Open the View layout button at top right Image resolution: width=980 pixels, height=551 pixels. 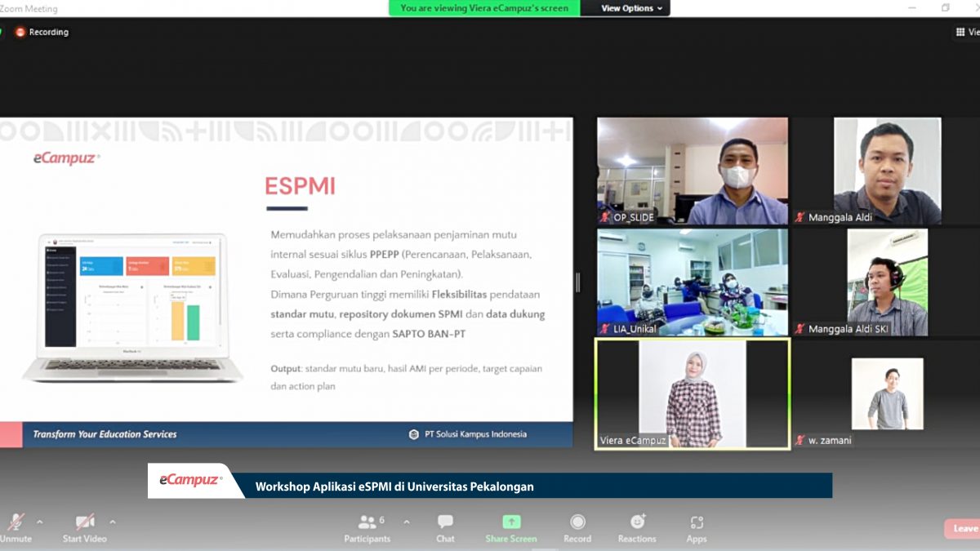click(968, 32)
